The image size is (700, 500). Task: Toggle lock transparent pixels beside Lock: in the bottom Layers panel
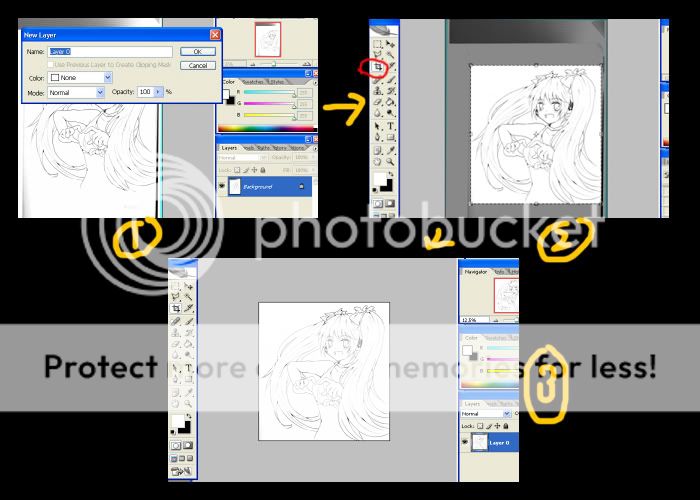[480, 426]
